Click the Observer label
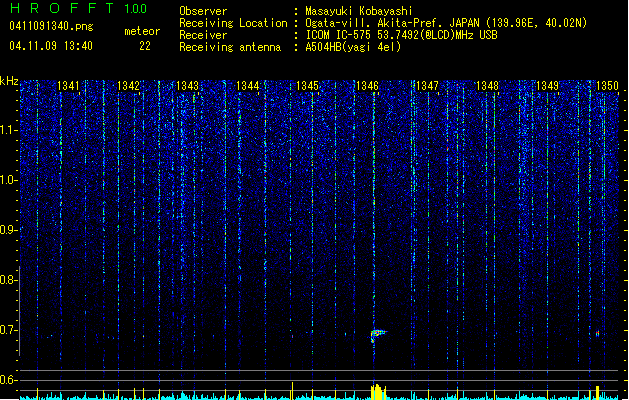Image resolution: width=629 pixels, height=400 pixels. pyautogui.click(x=203, y=11)
